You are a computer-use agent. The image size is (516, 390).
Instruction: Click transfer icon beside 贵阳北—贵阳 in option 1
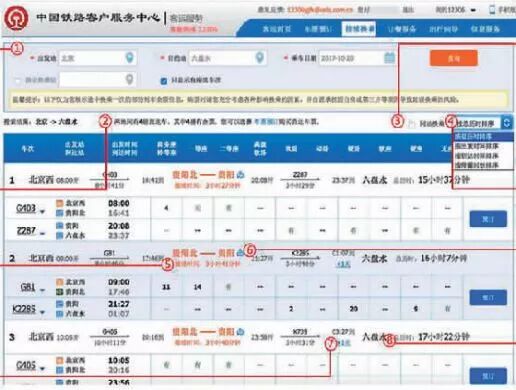coord(240,174)
